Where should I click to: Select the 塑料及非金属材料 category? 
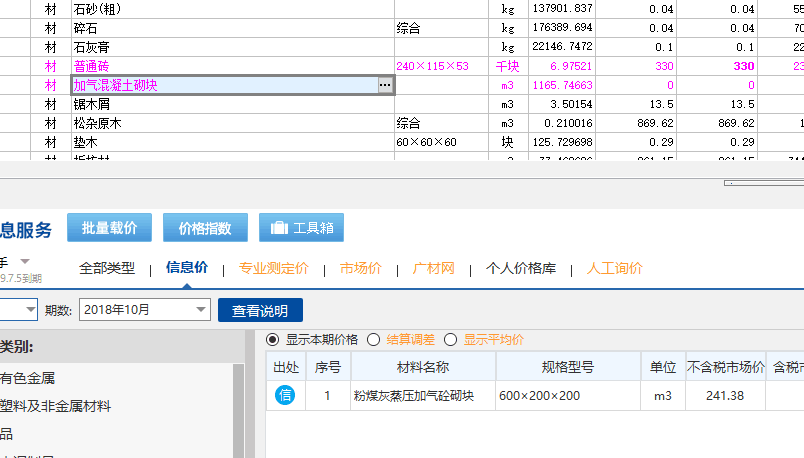55,406
